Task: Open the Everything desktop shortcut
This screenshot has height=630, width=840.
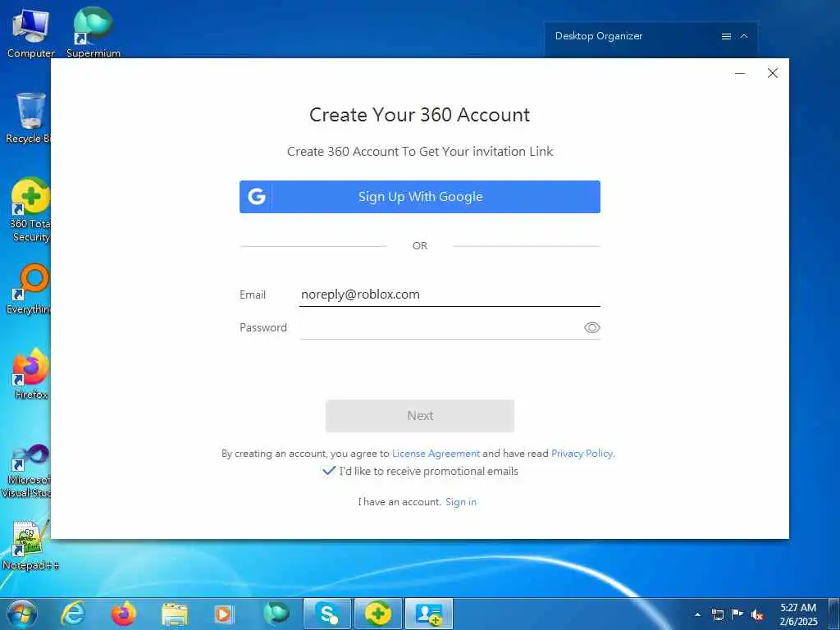Action: click(x=29, y=290)
